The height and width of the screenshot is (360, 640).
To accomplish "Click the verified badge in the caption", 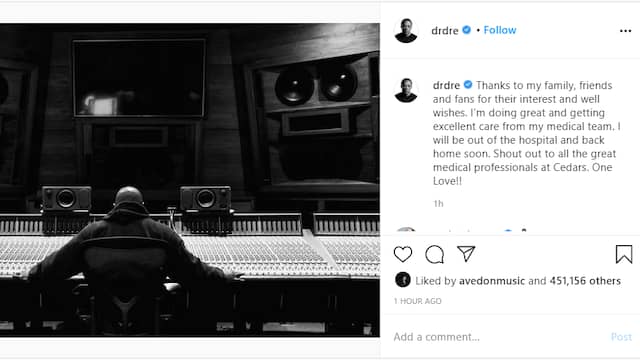I will tap(468, 84).
